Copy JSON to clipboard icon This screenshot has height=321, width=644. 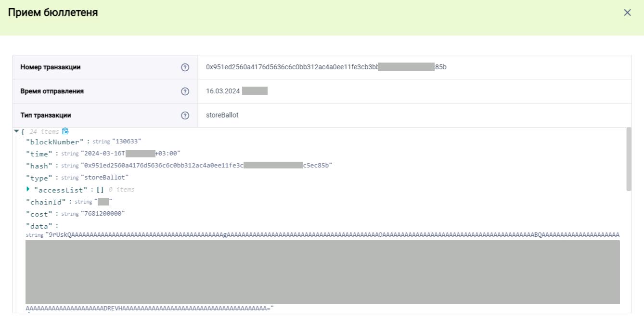coord(65,131)
